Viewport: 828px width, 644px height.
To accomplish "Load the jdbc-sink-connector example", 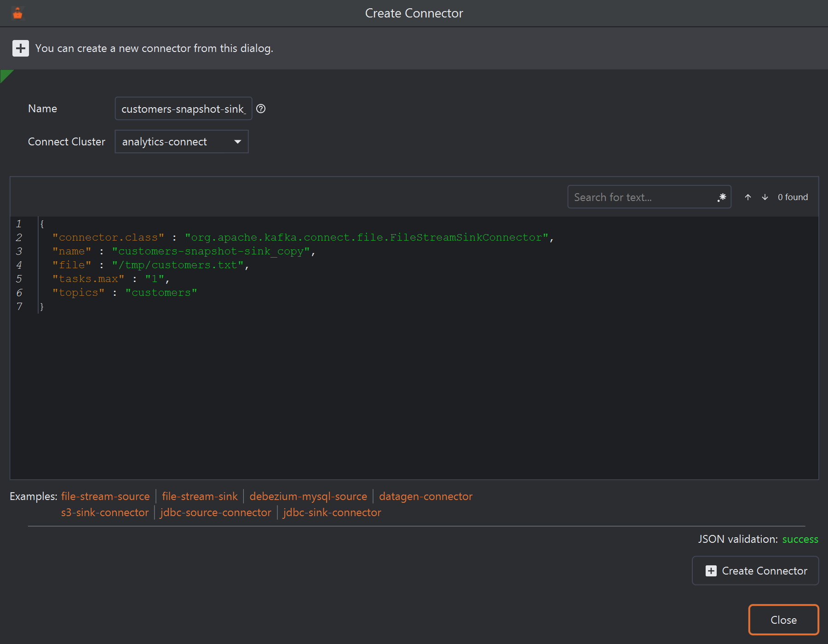I will [332, 512].
